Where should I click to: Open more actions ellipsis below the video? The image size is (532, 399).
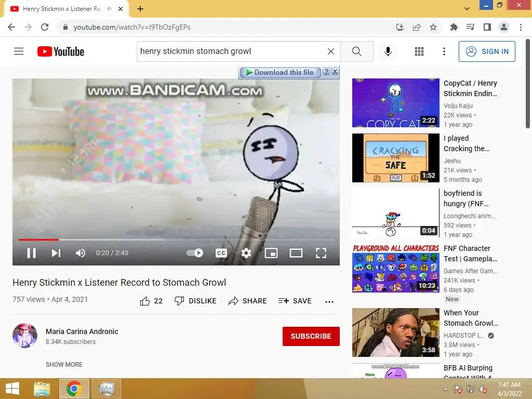tap(329, 301)
